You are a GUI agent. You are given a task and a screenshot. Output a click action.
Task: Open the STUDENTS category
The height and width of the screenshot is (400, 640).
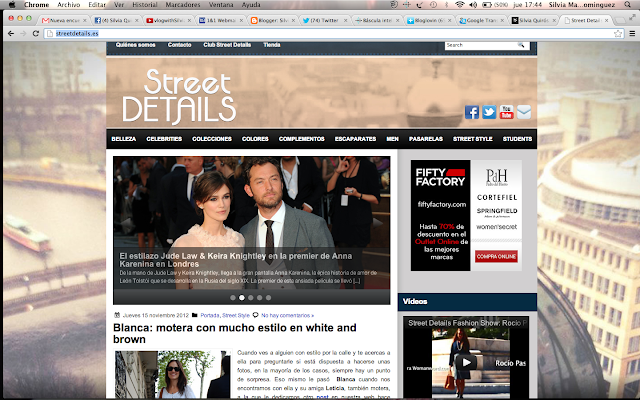point(517,139)
